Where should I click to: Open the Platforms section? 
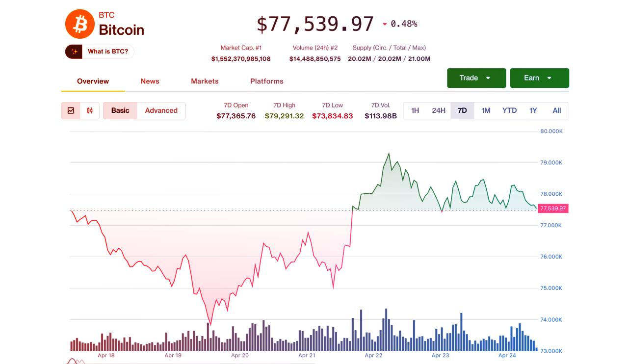click(266, 81)
